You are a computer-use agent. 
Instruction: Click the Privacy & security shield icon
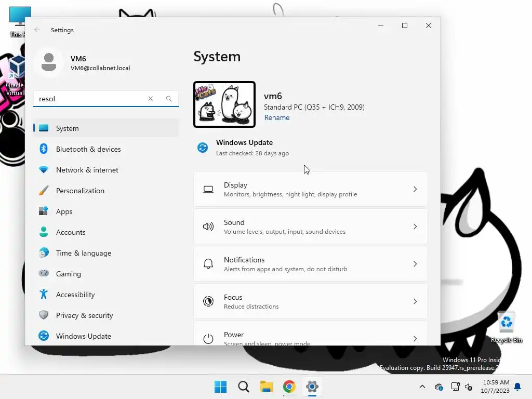point(44,315)
